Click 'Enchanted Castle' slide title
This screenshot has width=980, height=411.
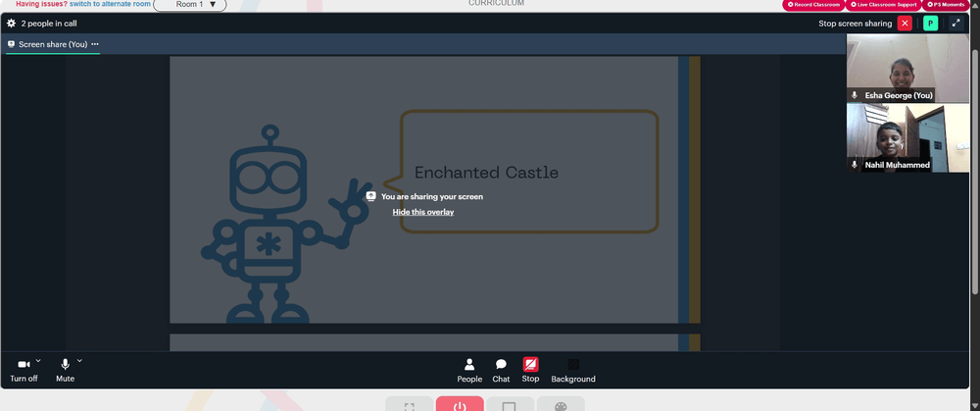click(x=486, y=173)
